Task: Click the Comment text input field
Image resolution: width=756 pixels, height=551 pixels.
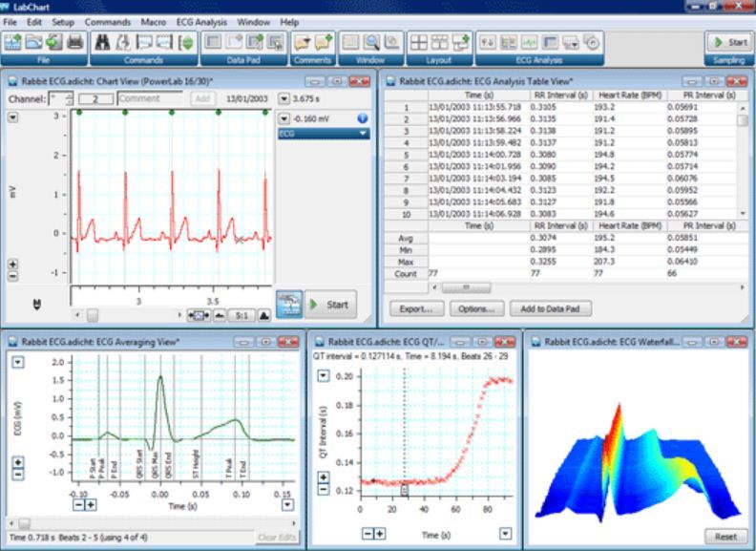Action: tap(150, 99)
